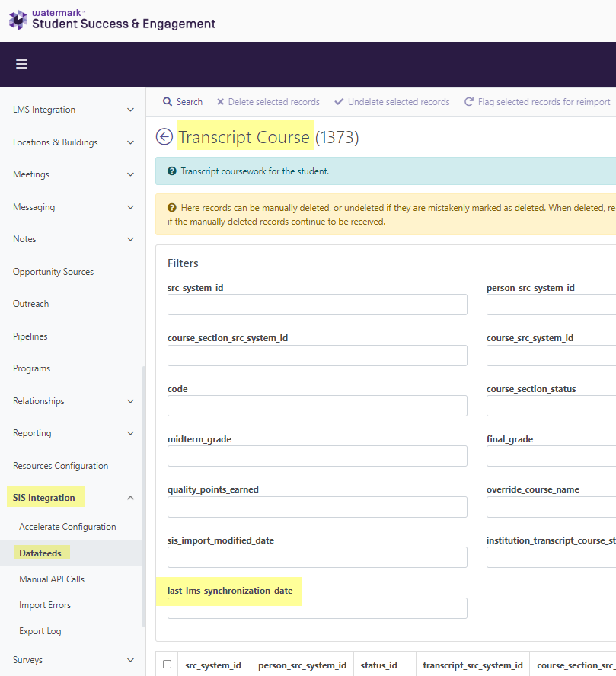Expand the Relationships section
This screenshot has height=676, width=616.
pos(130,401)
